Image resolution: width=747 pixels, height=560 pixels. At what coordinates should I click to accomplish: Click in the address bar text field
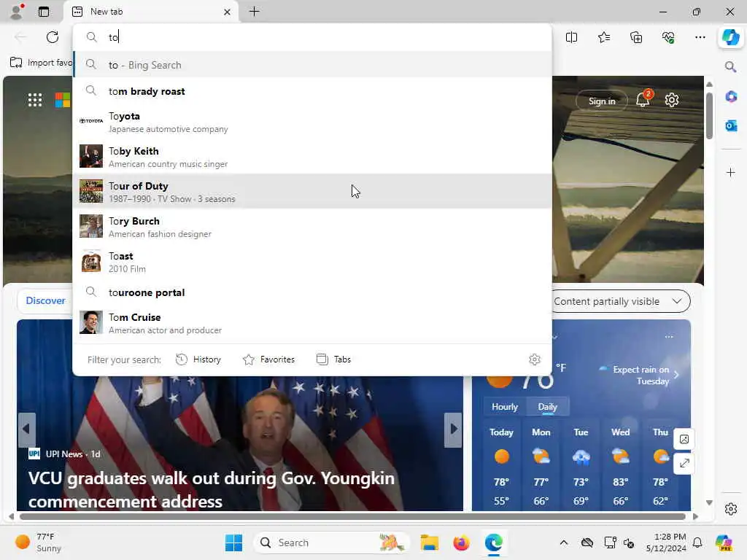(312, 37)
